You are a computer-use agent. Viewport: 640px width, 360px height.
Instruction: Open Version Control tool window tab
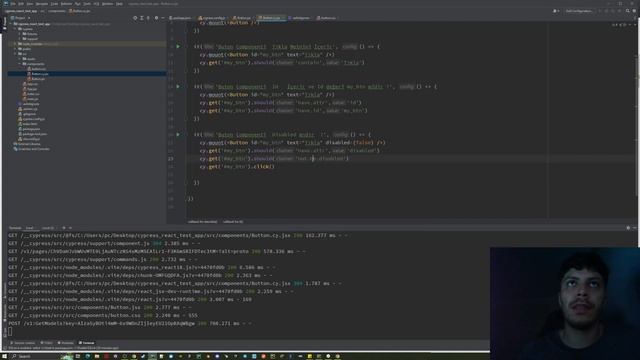pos(23,343)
